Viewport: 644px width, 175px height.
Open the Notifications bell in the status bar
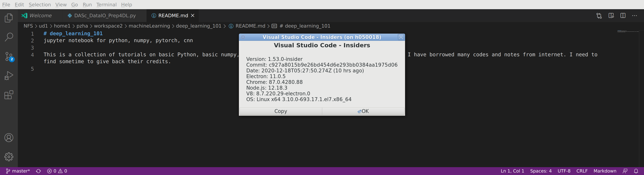(637, 171)
